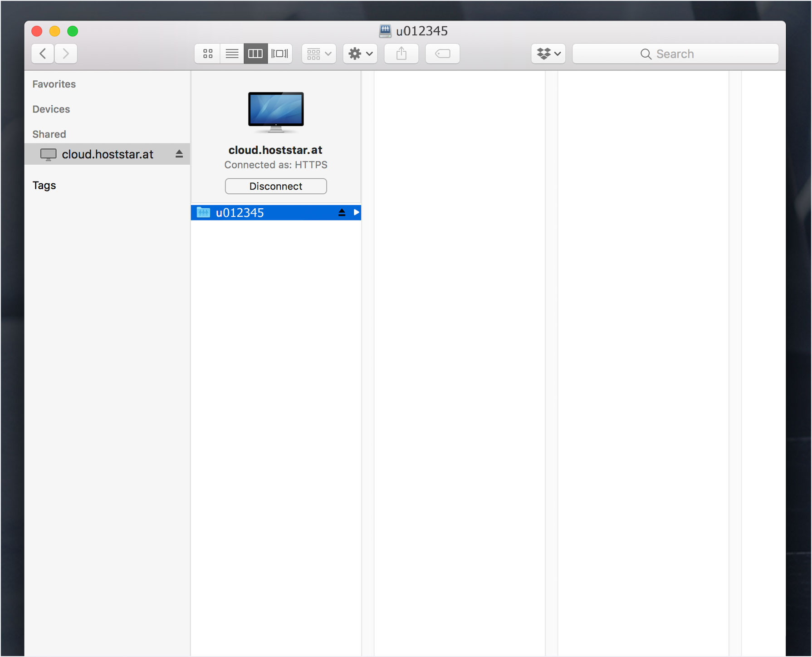Click the volume icon in window title
Screen dimensions: 812x657
coord(385,31)
